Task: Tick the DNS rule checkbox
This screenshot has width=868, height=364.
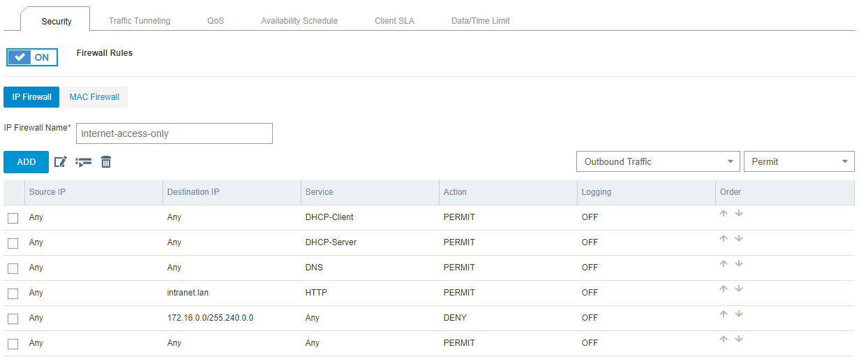Action: (13, 268)
